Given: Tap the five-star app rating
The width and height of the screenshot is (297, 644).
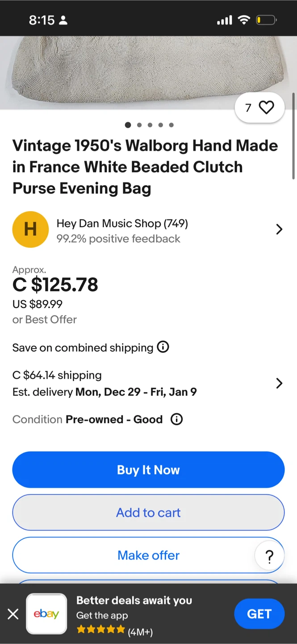Looking at the screenshot, I should pos(100,630).
